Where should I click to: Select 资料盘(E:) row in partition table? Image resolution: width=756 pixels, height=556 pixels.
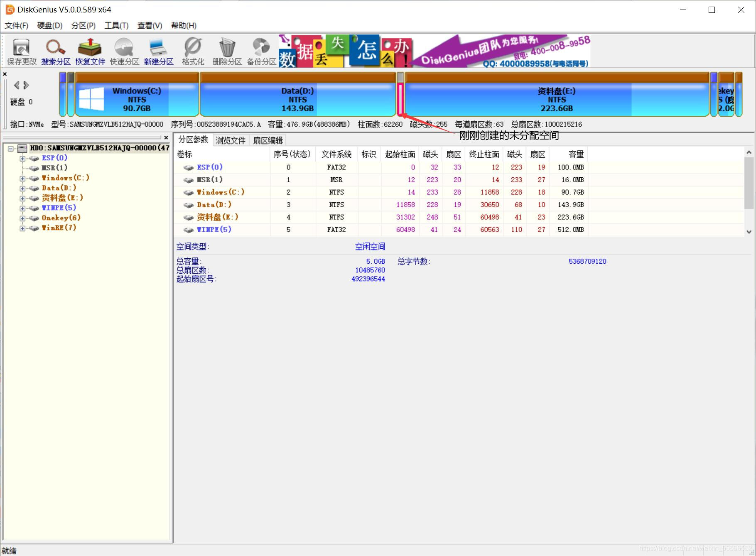381,217
